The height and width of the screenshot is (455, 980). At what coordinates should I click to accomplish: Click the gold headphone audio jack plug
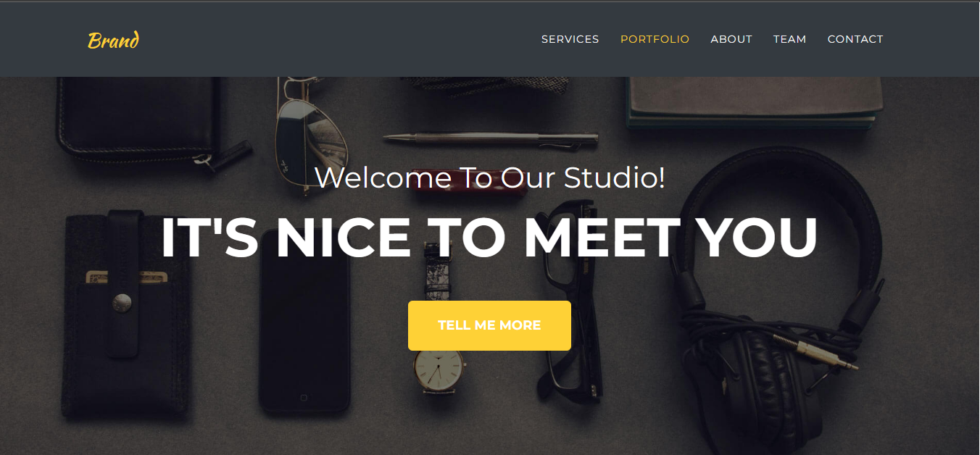pyautogui.click(x=815, y=352)
